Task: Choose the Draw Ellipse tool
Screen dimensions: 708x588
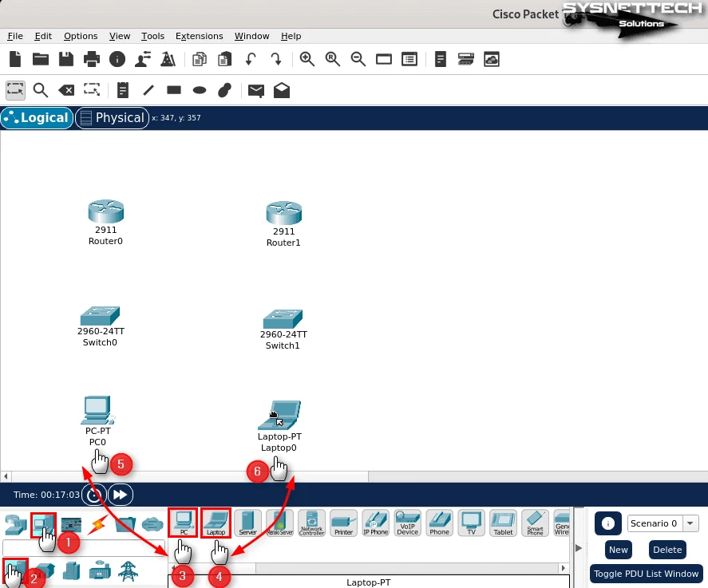Action: click(200, 90)
